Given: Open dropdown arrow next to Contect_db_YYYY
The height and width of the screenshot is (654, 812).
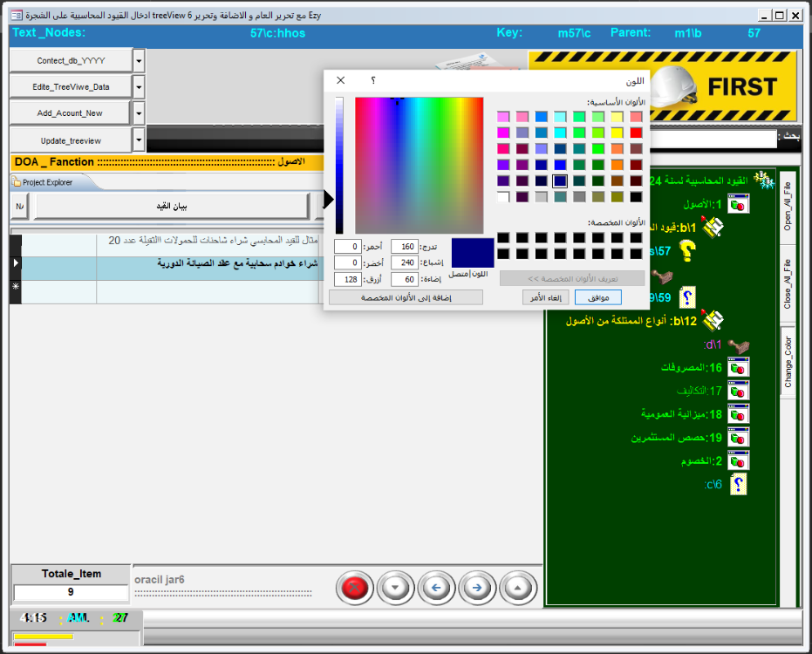Looking at the screenshot, I should 140,61.
